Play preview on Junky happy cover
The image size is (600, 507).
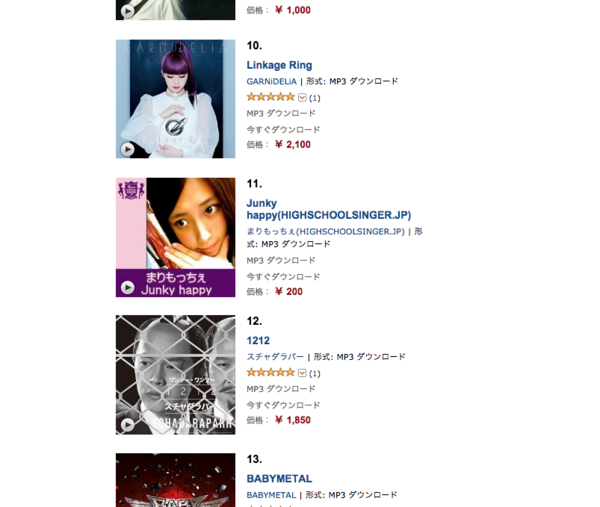(127, 287)
